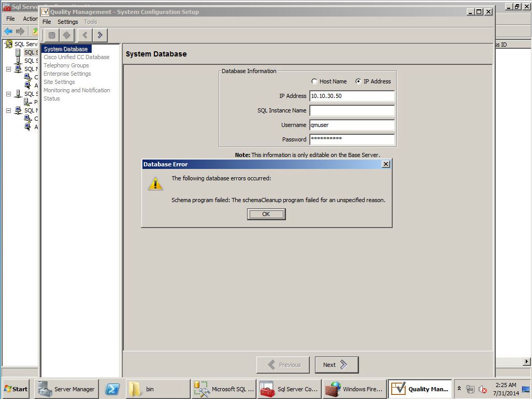The height and width of the screenshot is (399, 532).
Task: Select the IP Address radio button
Action: coord(358,81)
